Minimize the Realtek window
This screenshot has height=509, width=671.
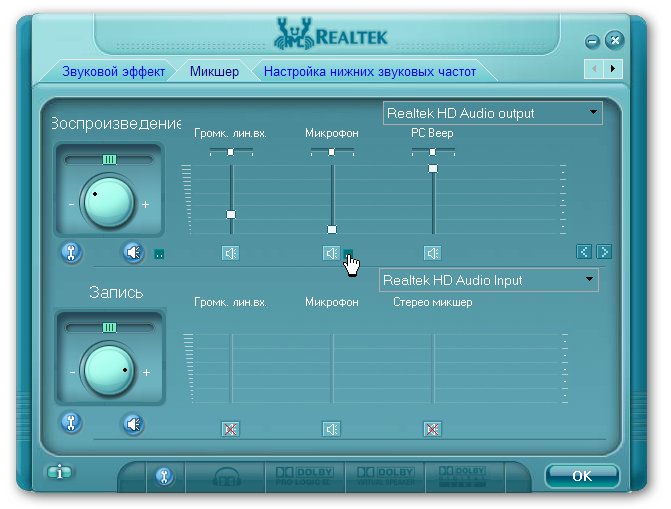(592, 42)
